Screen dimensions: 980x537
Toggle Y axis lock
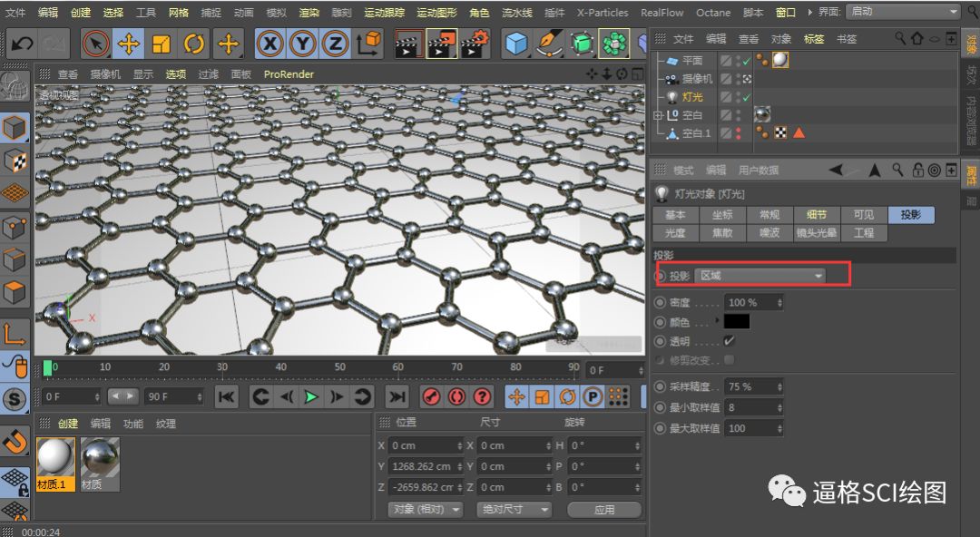click(302, 44)
